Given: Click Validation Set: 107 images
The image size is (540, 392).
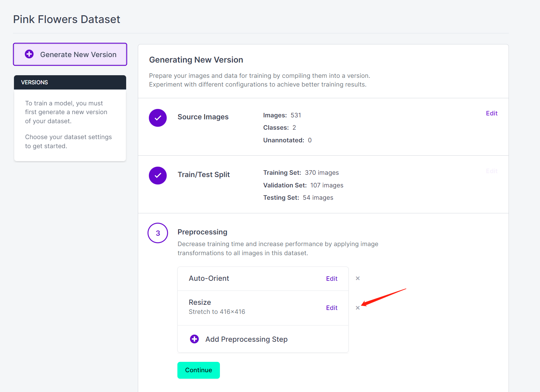Looking at the screenshot, I should [303, 185].
